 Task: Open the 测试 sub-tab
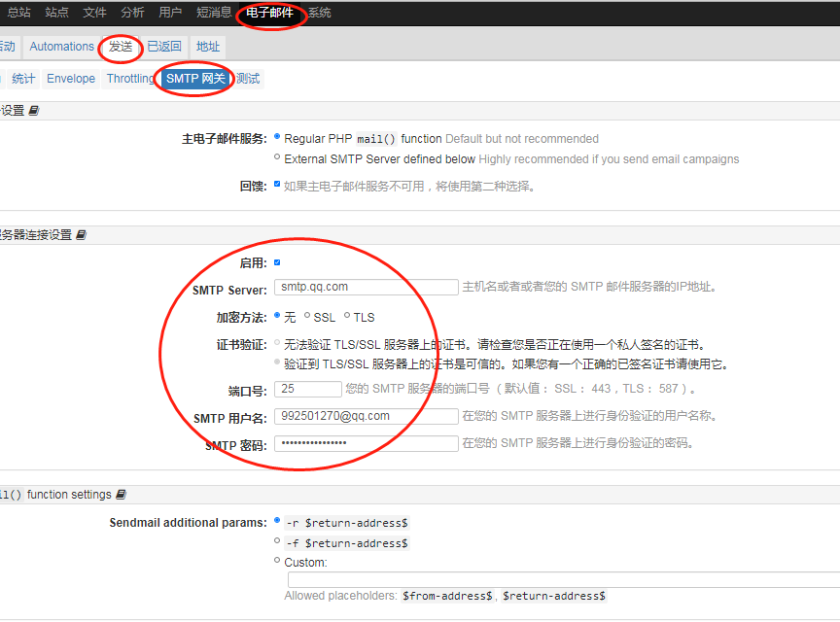coord(248,79)
